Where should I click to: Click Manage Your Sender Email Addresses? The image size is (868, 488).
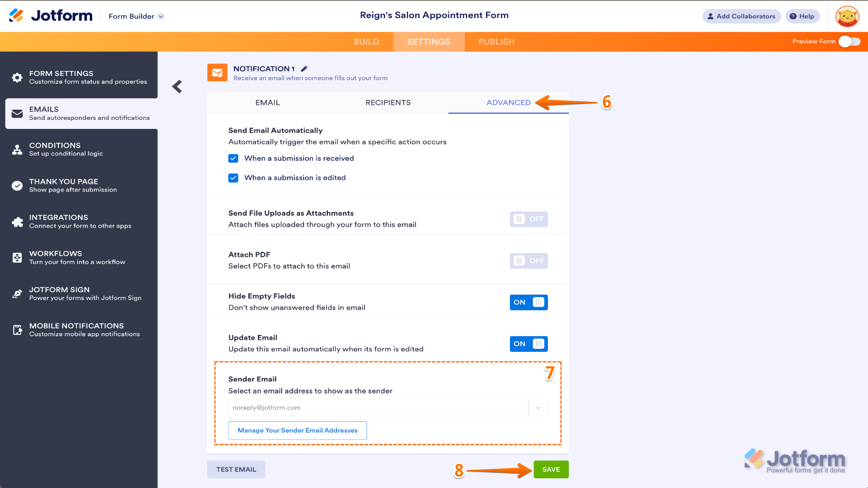tap(297, 430)
